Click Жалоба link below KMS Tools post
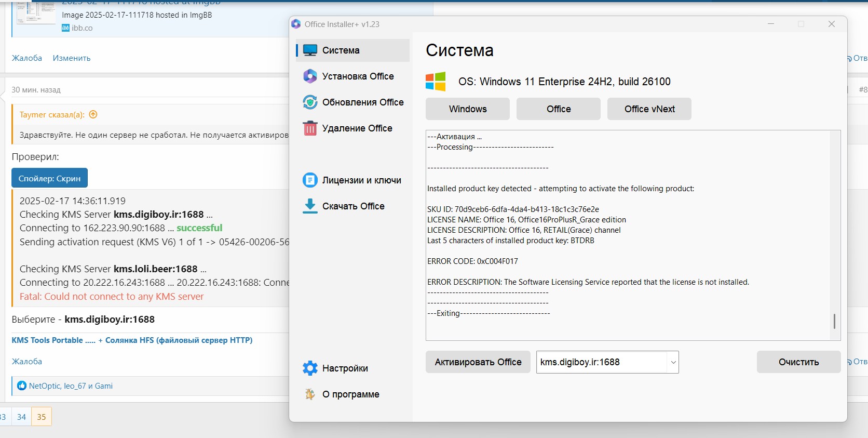 point(27,361)
